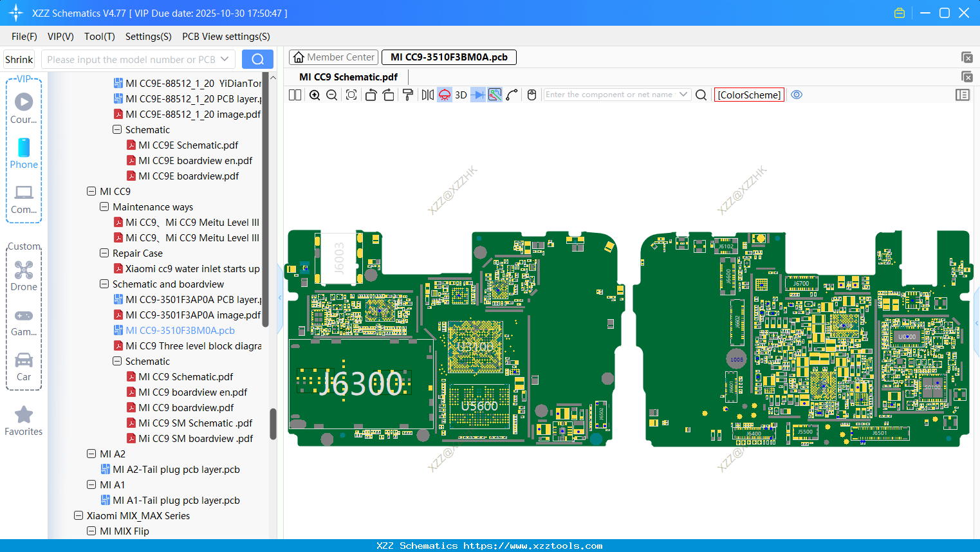This screenshot has height=552, width=980.
Task: Click the mirror flip board icon
Action: (427, 95)
